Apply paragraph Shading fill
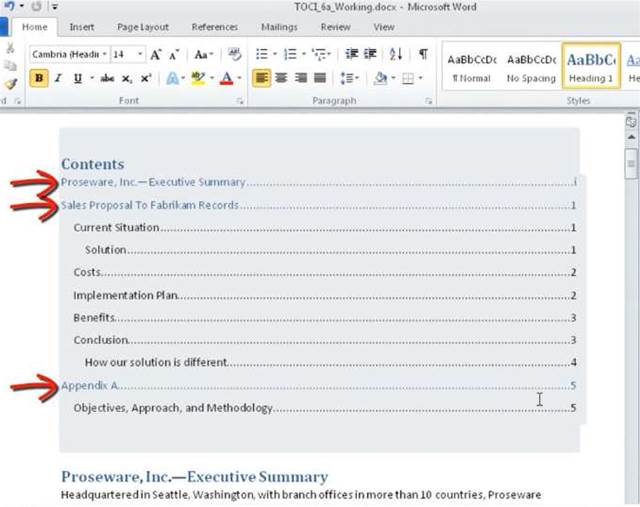This screenshot has width=640, height=507. [x=380, y=78]
